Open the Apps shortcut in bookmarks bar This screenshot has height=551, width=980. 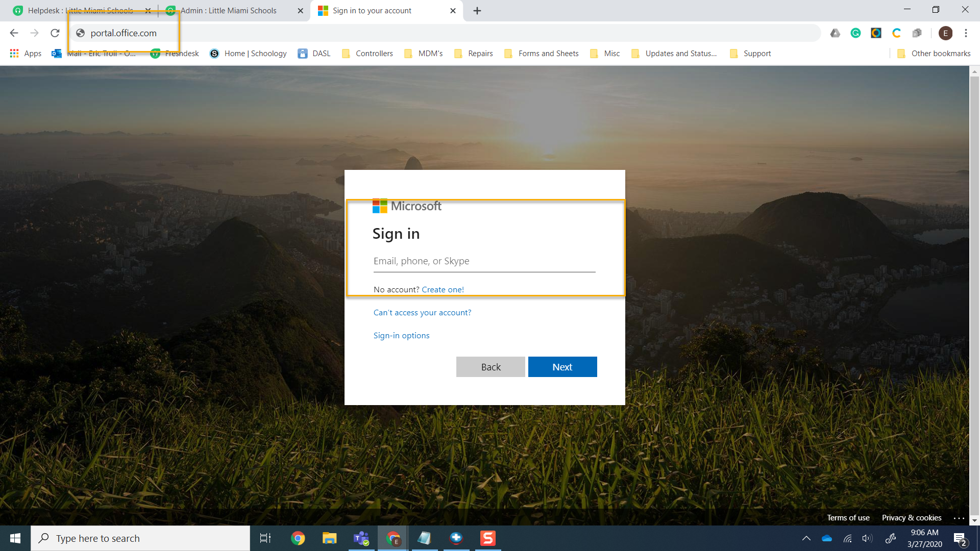(x=26, y=54)
